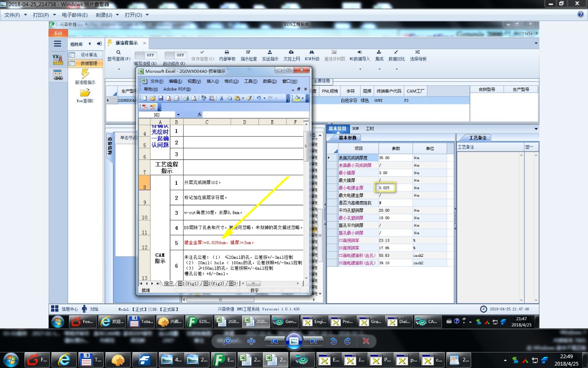Screen dimensions: 588x368
Task: Open the 新流程指示 lightning item
Action: click(x=85, y=76)
